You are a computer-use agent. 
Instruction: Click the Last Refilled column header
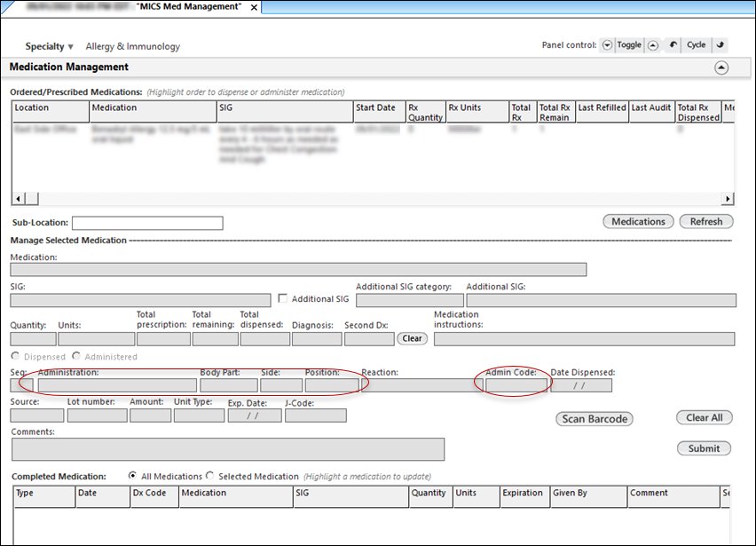tap(602, 111)
